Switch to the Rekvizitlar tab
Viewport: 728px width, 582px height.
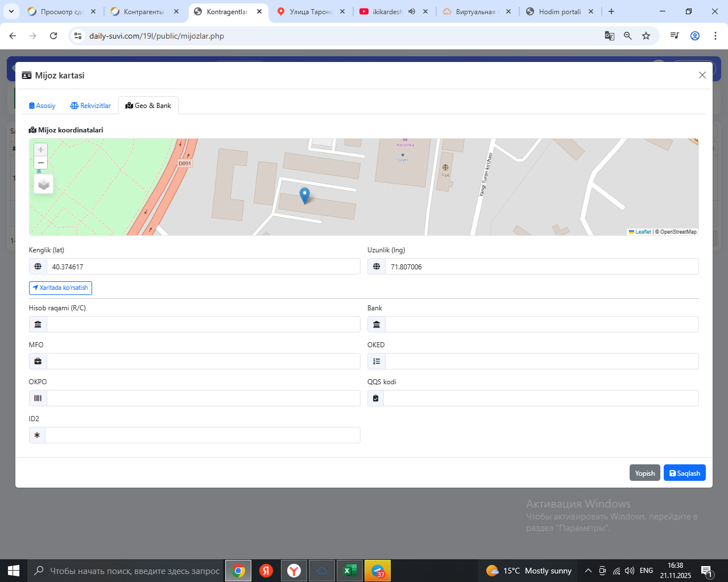[90, 106]
